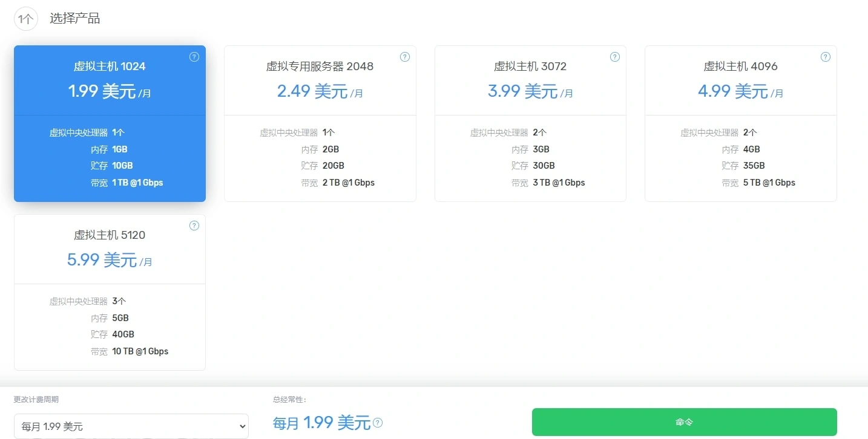Select the 虚拟主机 5120 card title
Viewport: 868px width, 439px height.
pos(110,235)
